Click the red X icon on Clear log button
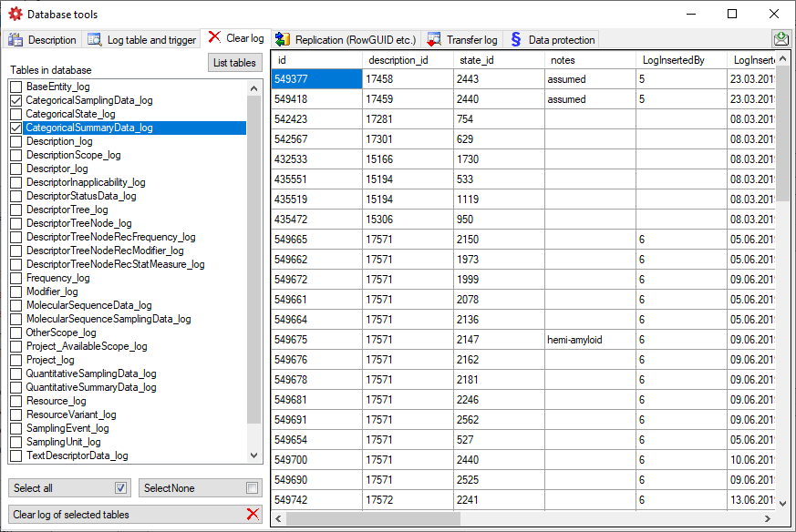This screenshot has height=532, width=796. pos(253,515)
